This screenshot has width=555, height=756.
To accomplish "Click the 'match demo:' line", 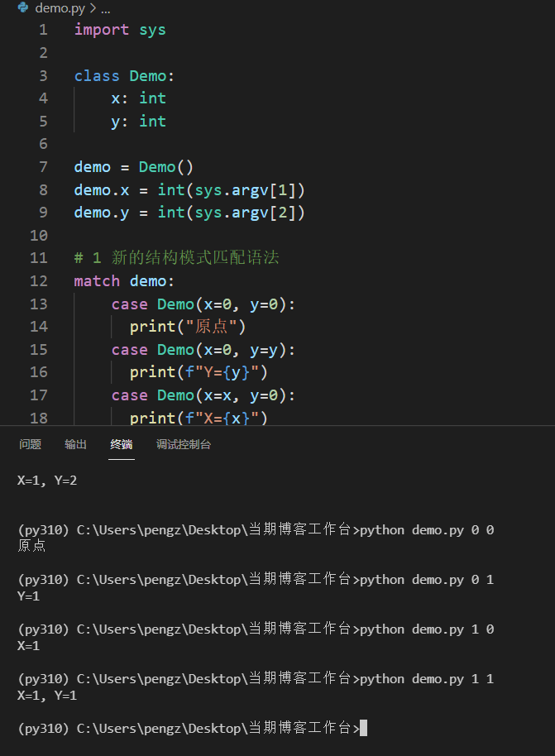I will pyautogui.click(x=124, y=281).
